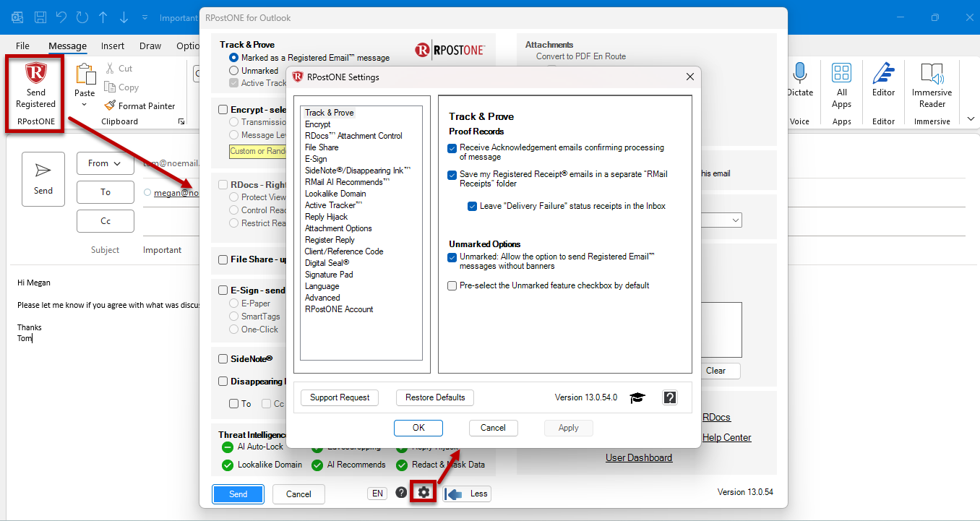
Task: Open help with the boxed question mark icon
Action: pos(670,397)
